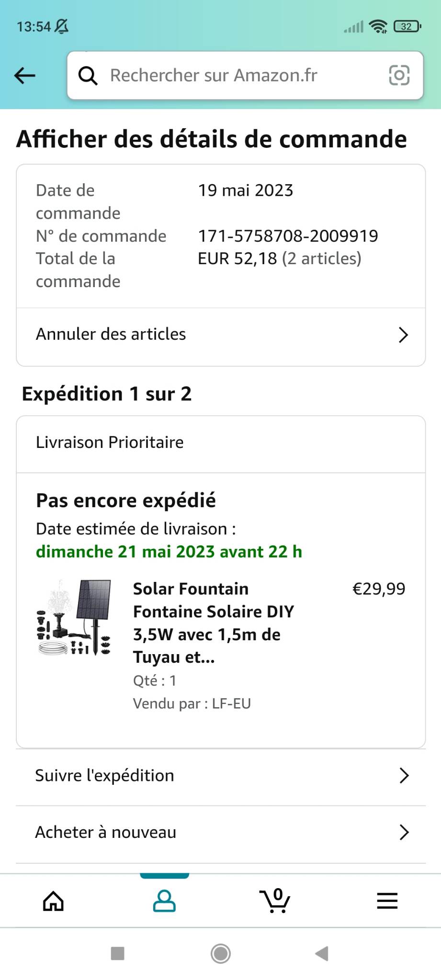Tap Annuler des articles text
Viewport: 441px width, 980px height.
click(x=111, y=334)
